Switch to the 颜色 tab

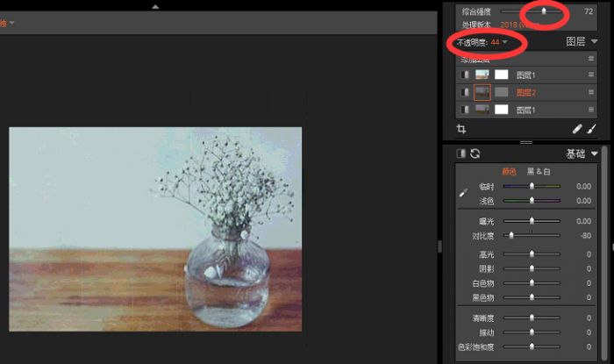click(509, 172)
